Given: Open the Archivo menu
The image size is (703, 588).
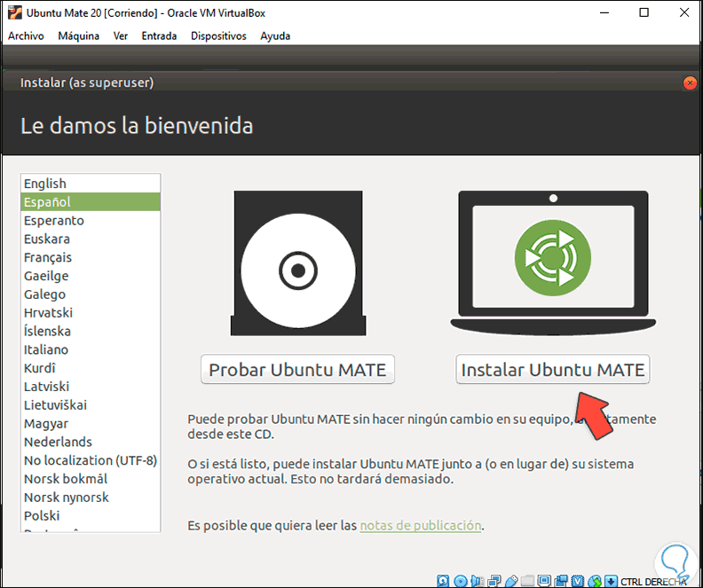Looking at the screenshot, I should [x=26, y=35].
